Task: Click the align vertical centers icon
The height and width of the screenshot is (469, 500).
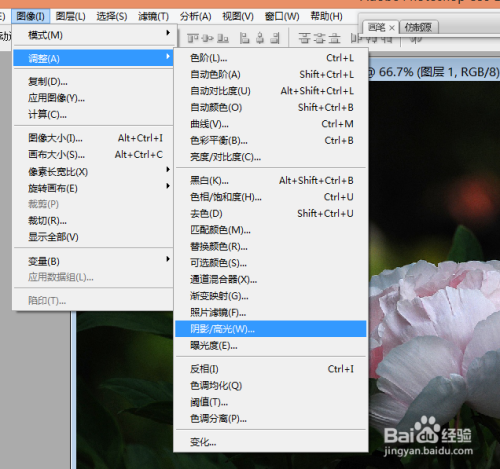Action: click(208, 38)
